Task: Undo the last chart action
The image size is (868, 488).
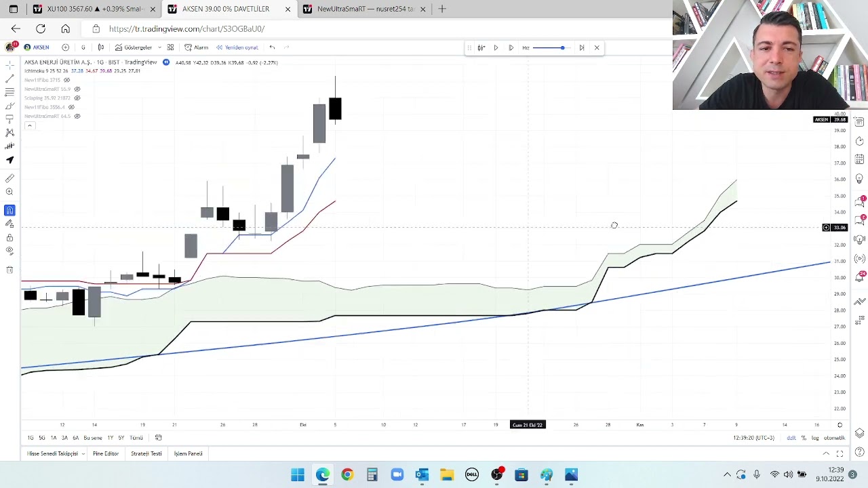Action: tap(272, 47)
